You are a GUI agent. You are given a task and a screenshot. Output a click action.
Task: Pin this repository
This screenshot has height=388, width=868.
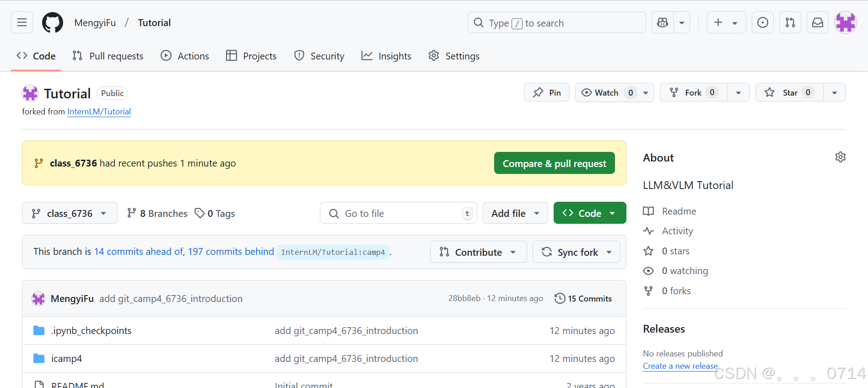(547, 92)
